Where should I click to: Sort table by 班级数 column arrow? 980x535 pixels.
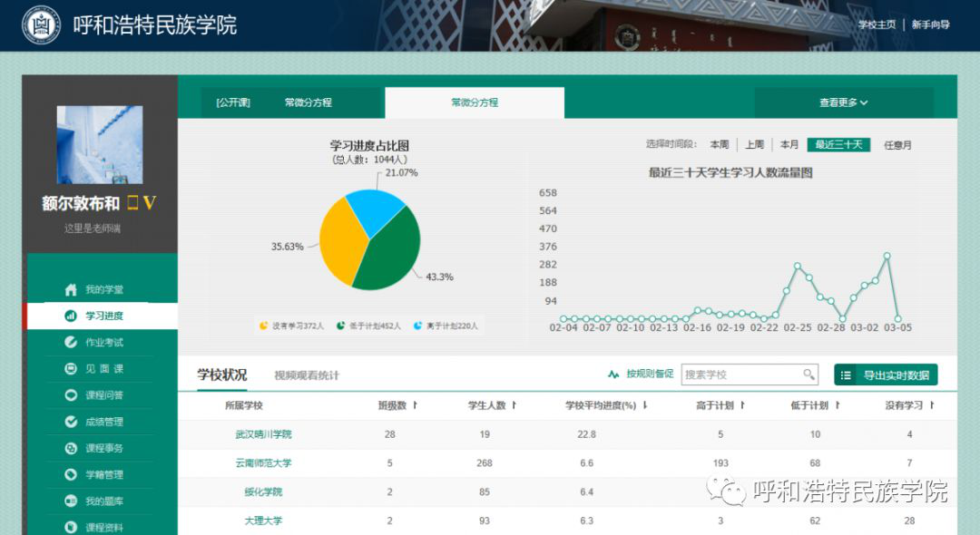pyautogui.click(x=415, y=405)
